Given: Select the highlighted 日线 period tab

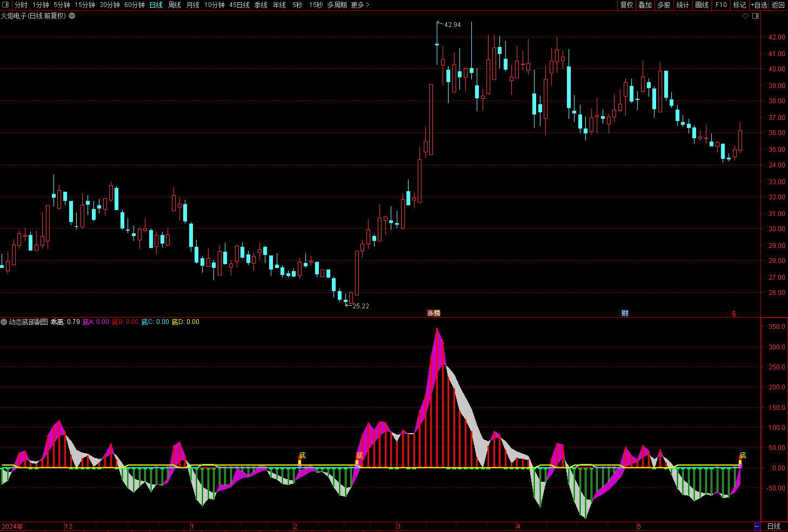Looking at the screenshot, I should (x=156, y=5).
